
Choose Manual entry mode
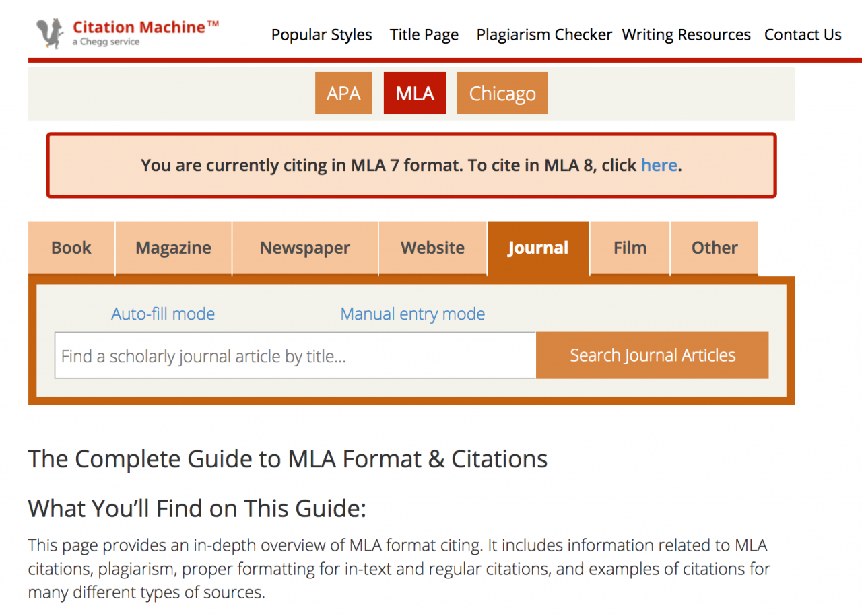tap(413, 314)
